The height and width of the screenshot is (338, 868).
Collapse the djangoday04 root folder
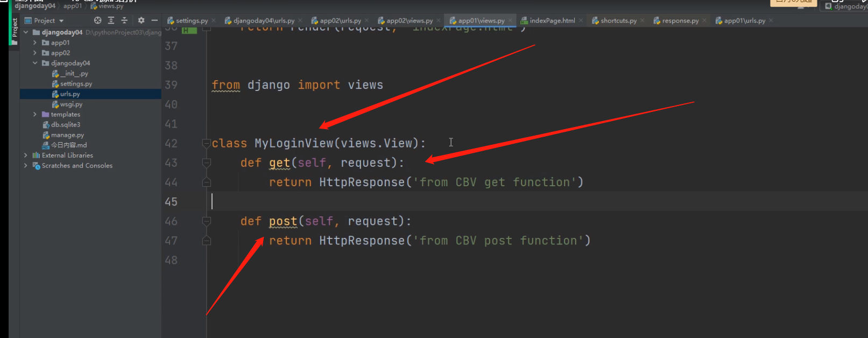(x=26, y=32)
